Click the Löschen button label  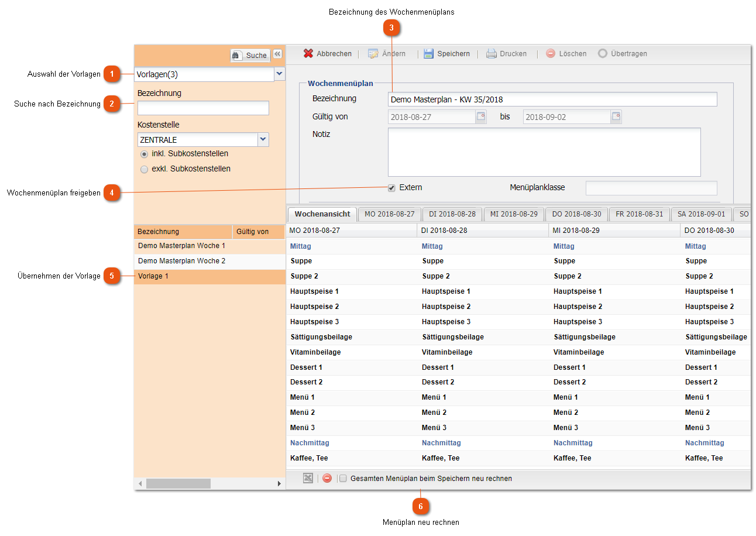click(x=573, y=53)
